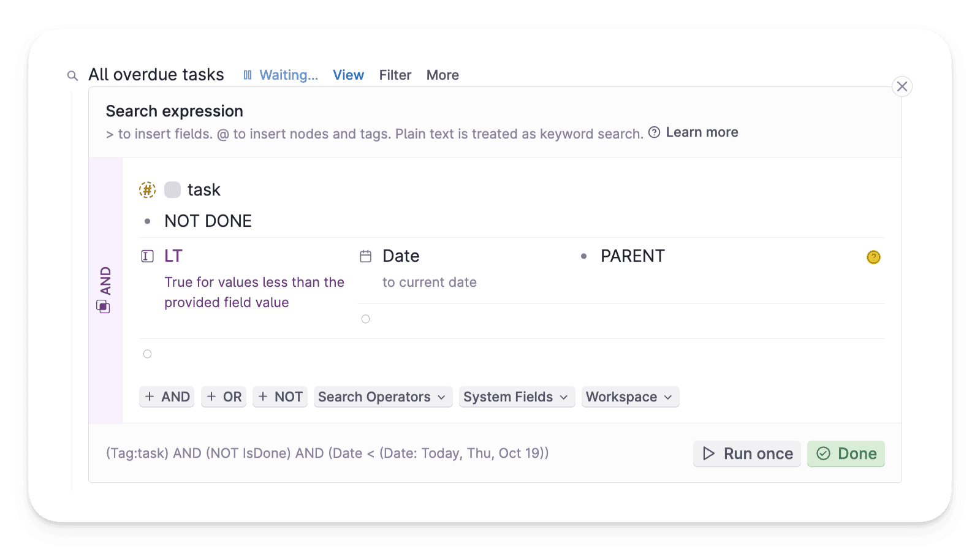Click the LT field name
Image resolution: width=980 pixels, height=551 pixels.
(x=173, y=256)
